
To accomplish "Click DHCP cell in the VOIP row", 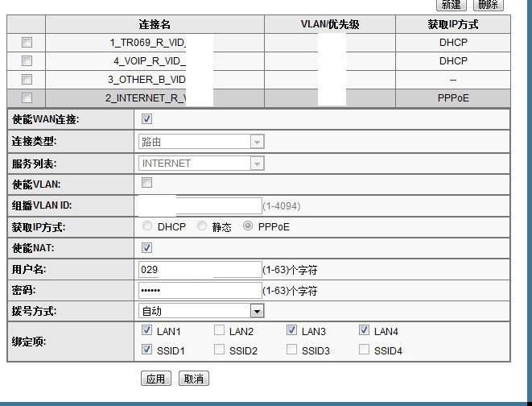I will [453, 61].
